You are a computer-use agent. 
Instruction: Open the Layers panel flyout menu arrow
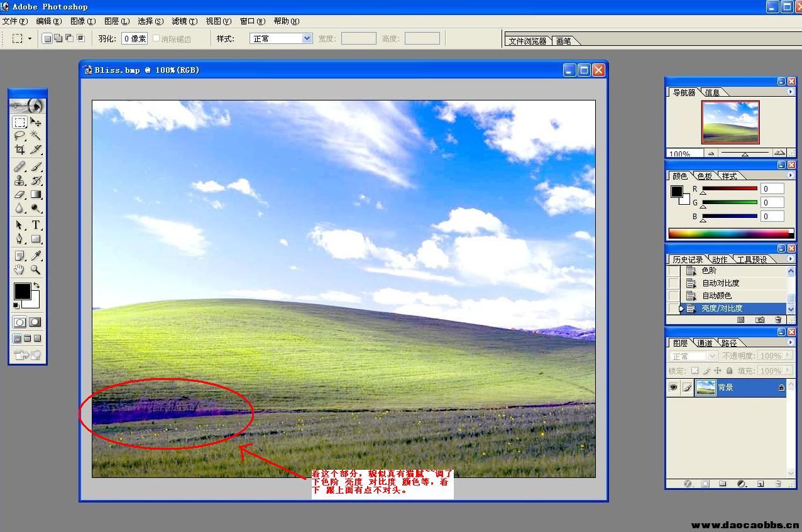point(790,342)
